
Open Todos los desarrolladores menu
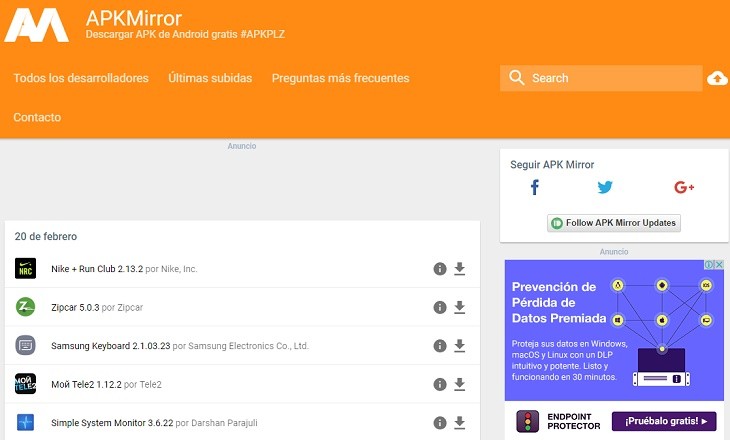81,78
